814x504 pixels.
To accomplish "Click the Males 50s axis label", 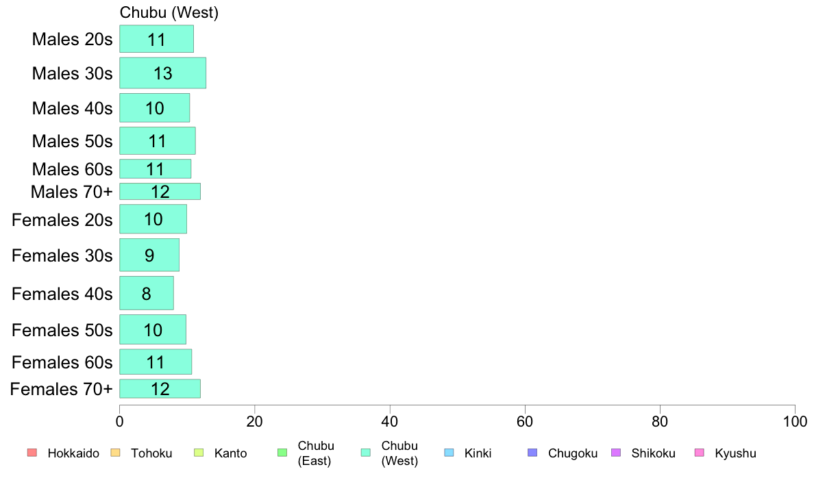I will point(72,141).
